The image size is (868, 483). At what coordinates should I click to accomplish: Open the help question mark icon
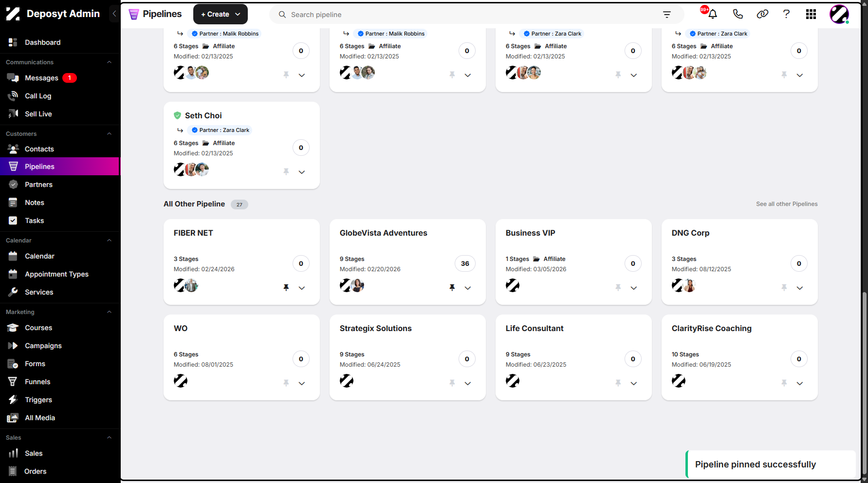click(786, 14)
